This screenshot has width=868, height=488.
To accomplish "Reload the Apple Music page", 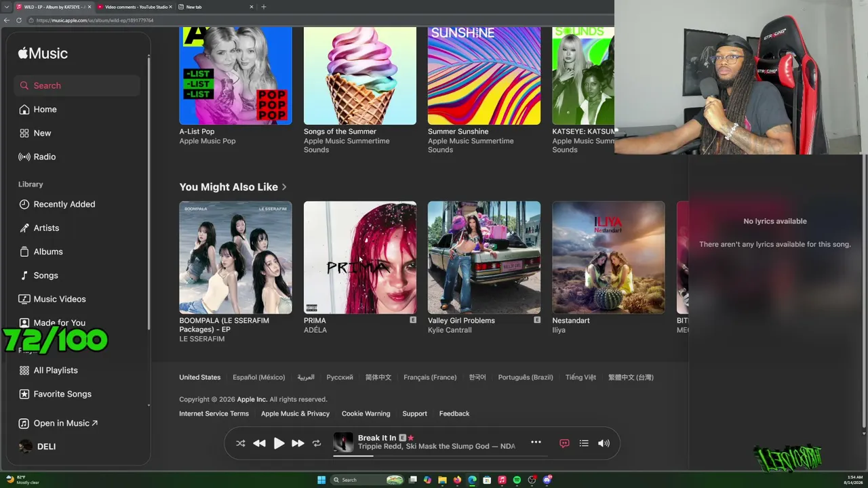I will tap(19, 20).
